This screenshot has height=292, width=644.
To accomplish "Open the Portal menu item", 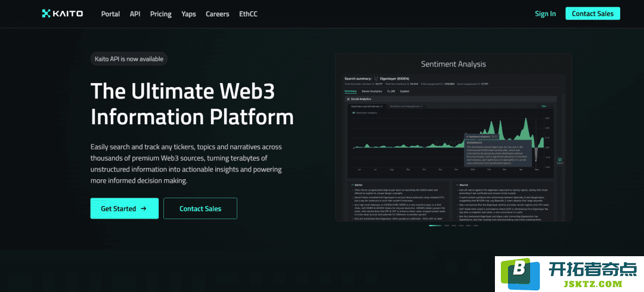I will point(110,14).
